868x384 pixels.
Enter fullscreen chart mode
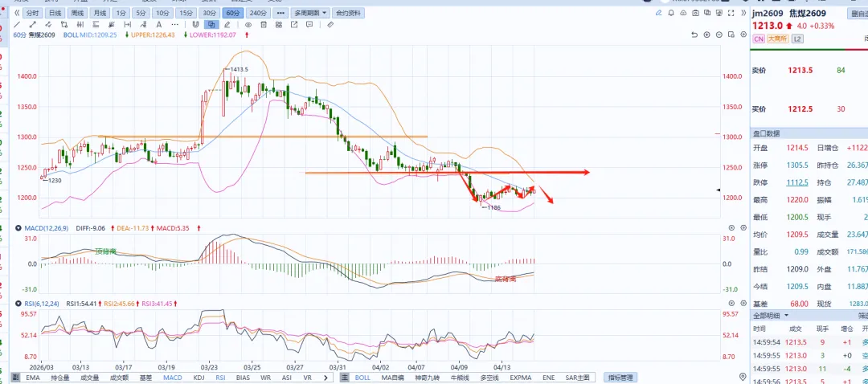pos(731,13)
